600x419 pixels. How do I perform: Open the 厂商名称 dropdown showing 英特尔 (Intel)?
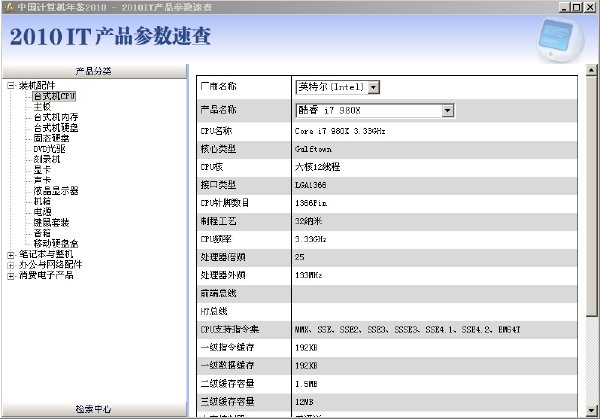coord(373,87)
